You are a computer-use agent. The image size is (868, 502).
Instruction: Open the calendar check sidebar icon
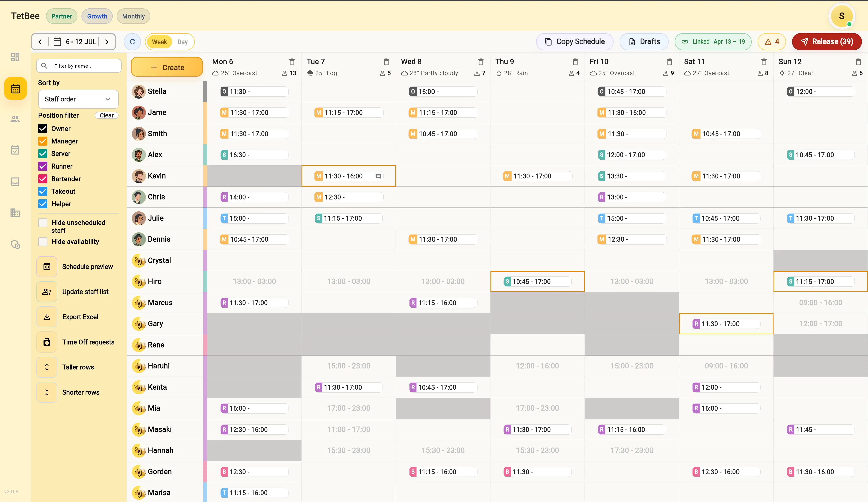pyautogui.click(x=15, y=150)
